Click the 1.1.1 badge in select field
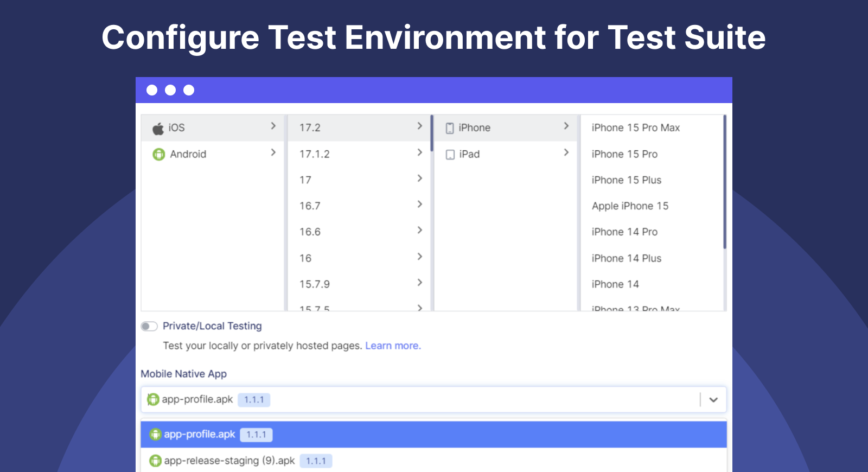868x472 pixels. [x=254, y=400]
